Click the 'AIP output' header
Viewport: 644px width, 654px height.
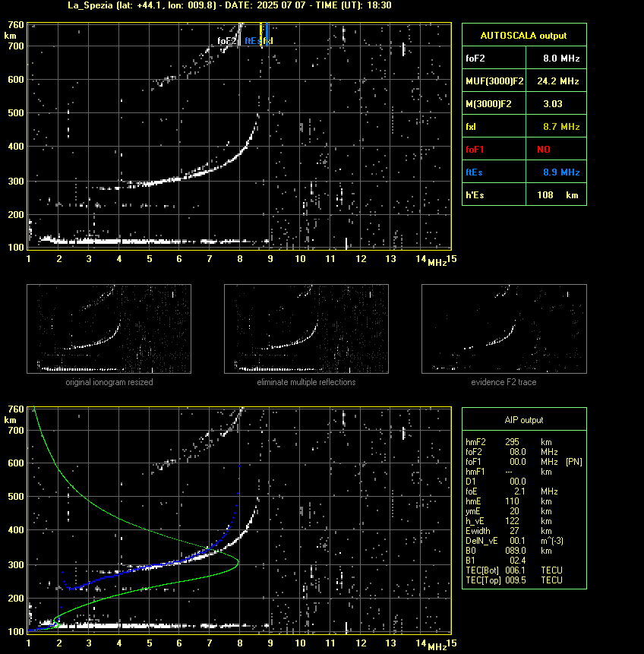point(524,420)
